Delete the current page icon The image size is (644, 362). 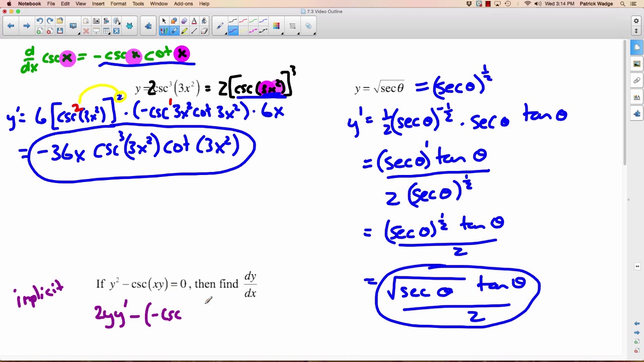50,31
